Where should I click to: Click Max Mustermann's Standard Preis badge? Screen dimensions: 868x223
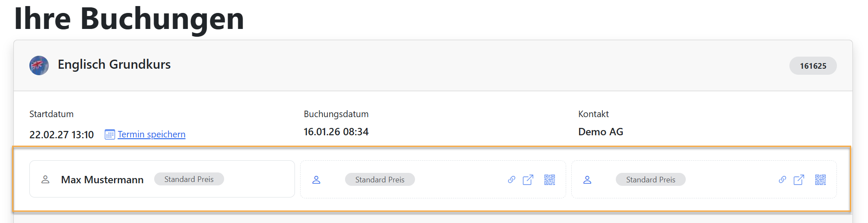click(x=189, y=179)
